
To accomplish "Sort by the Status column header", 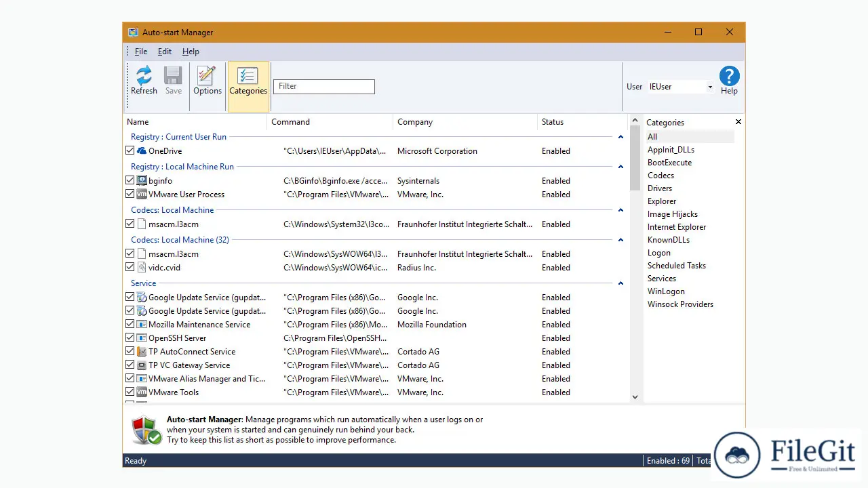I will (x=583, y=122).
